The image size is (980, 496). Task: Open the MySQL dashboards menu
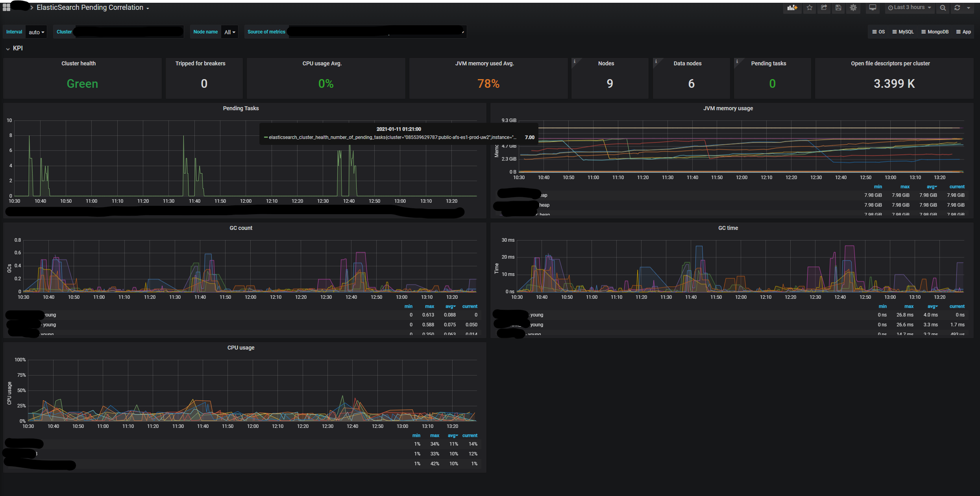coord(903,32)
